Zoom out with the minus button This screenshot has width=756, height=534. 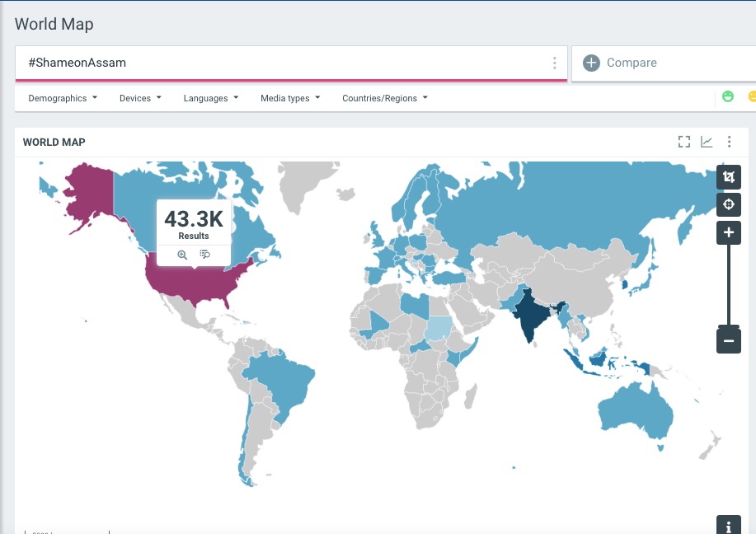pyautogui.click(x=729, y=340)
